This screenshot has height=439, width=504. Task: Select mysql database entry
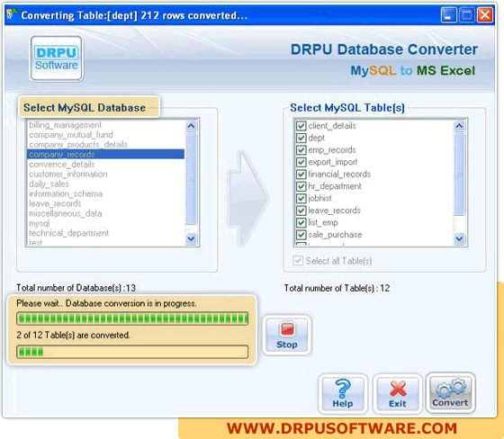106,223
